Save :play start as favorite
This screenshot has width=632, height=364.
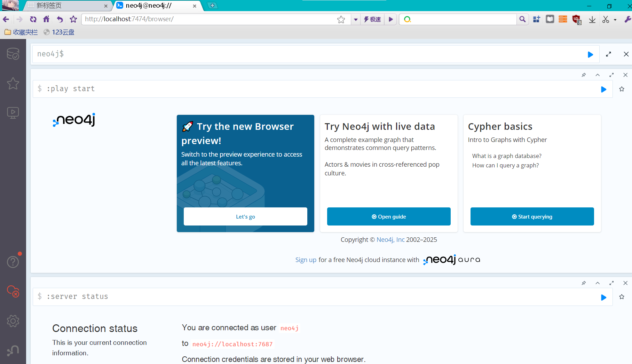622,89
